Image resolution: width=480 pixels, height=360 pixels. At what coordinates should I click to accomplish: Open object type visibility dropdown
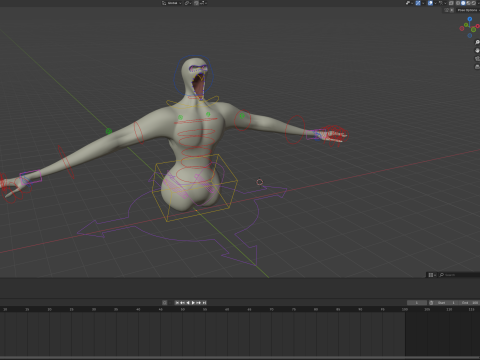click(x=408, y=3)
